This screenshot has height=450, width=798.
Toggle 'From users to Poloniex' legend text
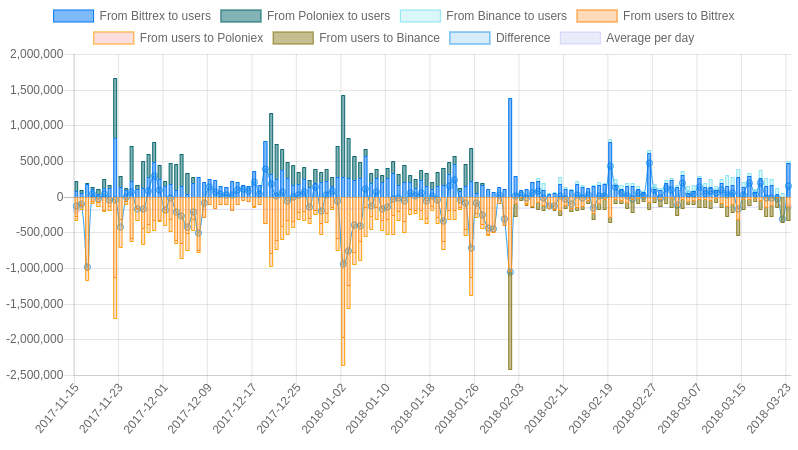201,38
